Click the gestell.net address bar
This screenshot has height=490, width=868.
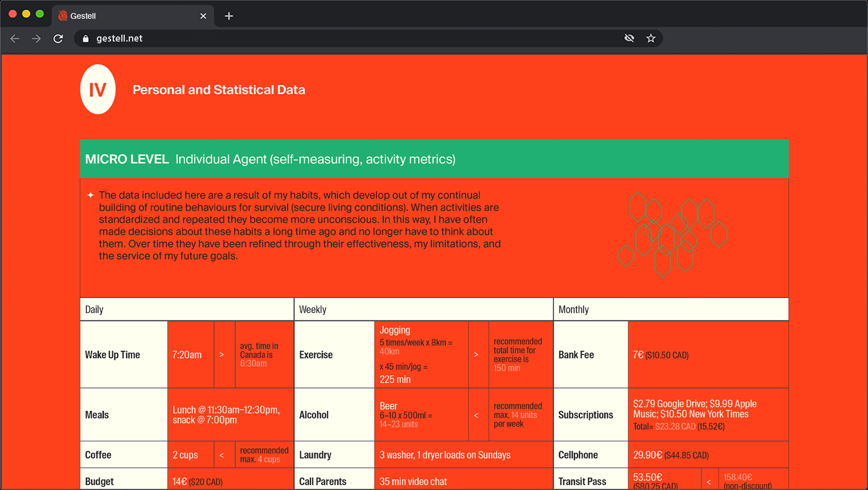point(342,39)
